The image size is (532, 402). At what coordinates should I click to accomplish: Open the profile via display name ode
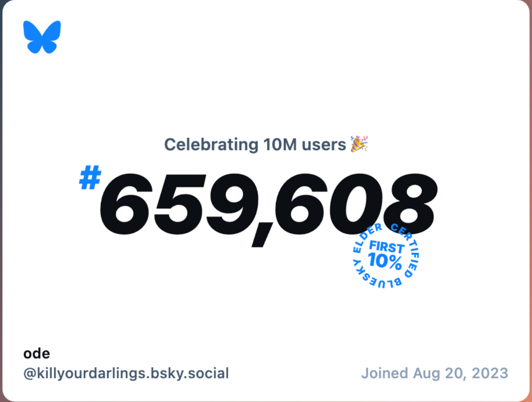tap(37, 353)
